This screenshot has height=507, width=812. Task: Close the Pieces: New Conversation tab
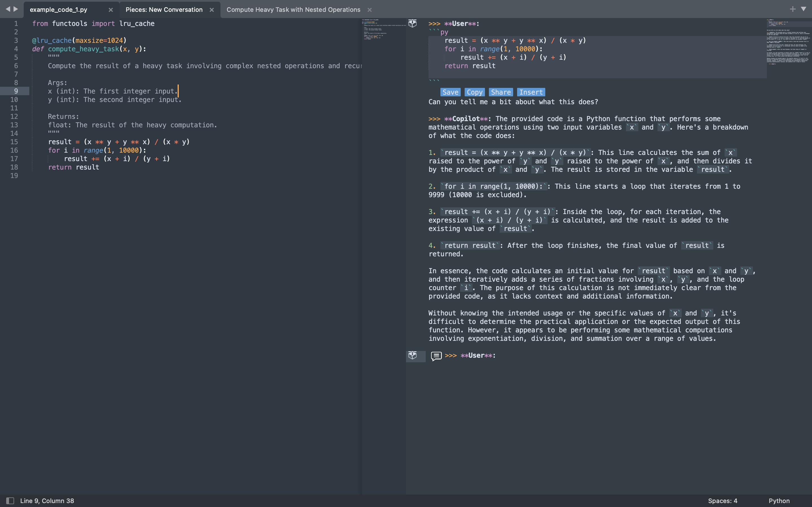pos(212,10)
